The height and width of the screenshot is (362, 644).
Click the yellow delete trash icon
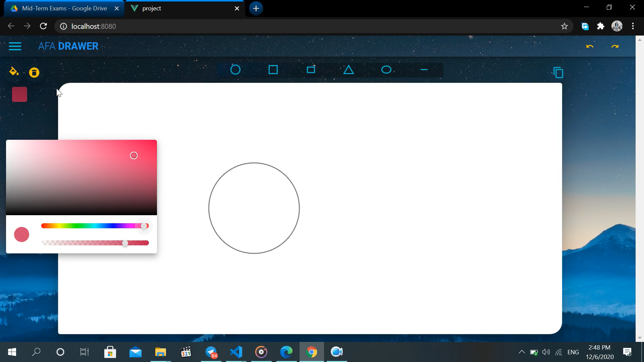(x=34, y=73)
